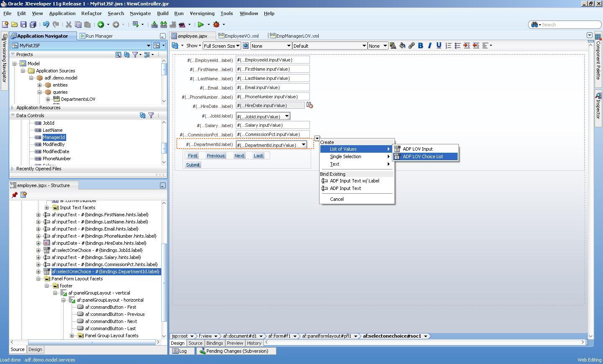Image resolution: width=603 pixels, height=364 pixels.
Task: Click the Submit button in the form preview
Action: coord(193,164)
